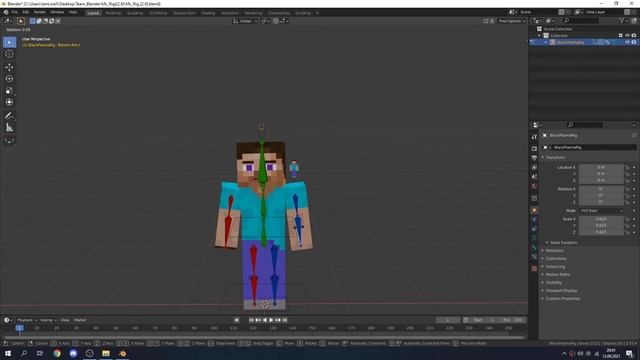
Task: Open the Scene properties tab
Action: tap(534, 177)
